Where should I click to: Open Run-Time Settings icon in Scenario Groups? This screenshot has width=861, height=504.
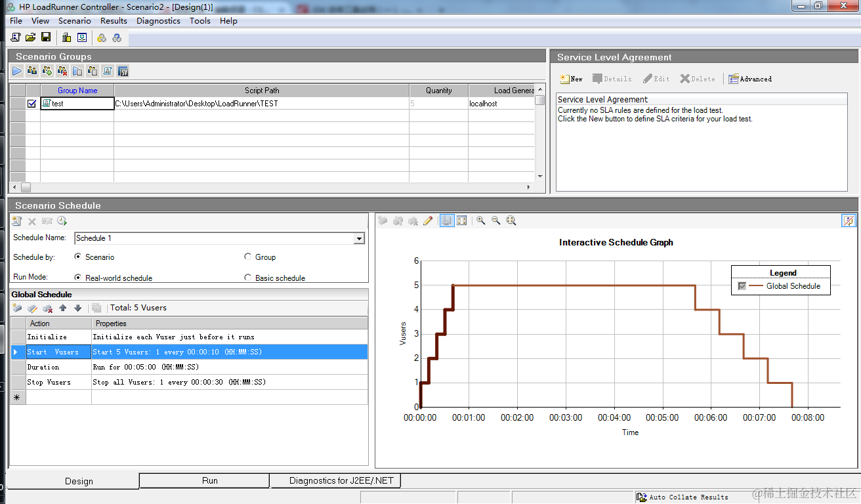coord(77,71)
